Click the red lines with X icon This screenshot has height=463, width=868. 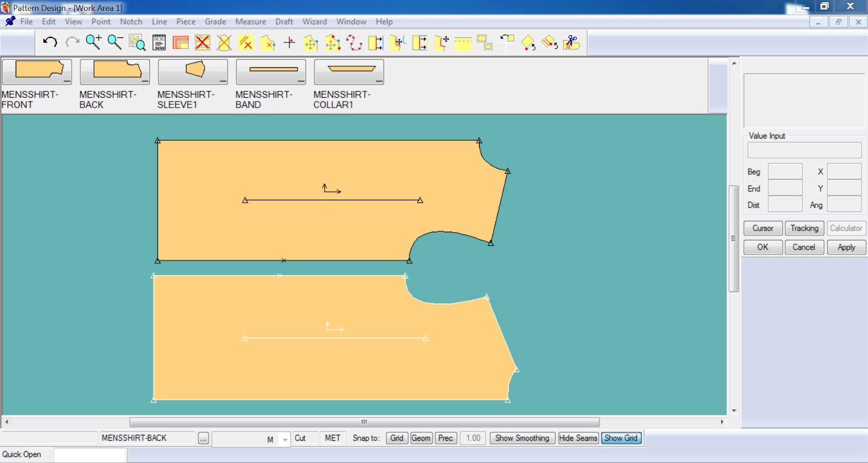point(246,42)
